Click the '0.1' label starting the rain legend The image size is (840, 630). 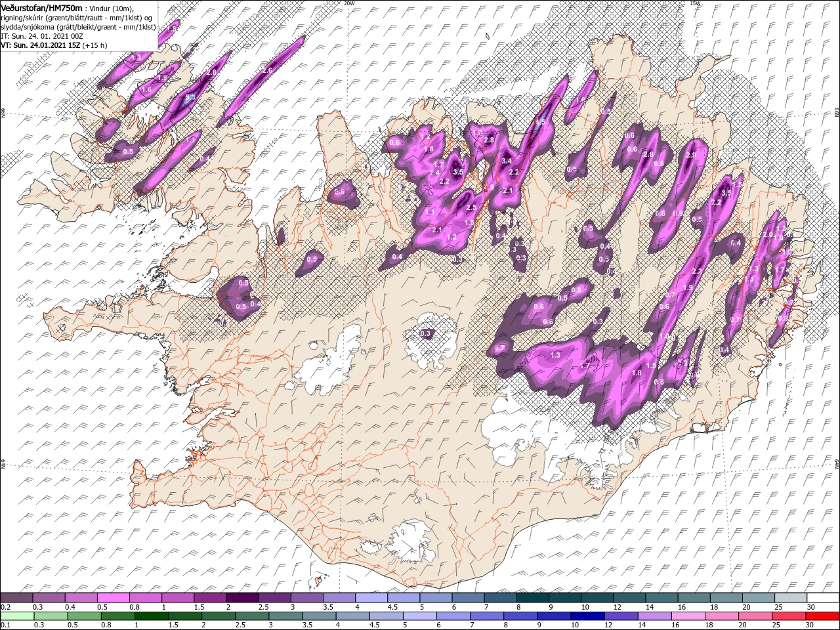click(5, 625)
